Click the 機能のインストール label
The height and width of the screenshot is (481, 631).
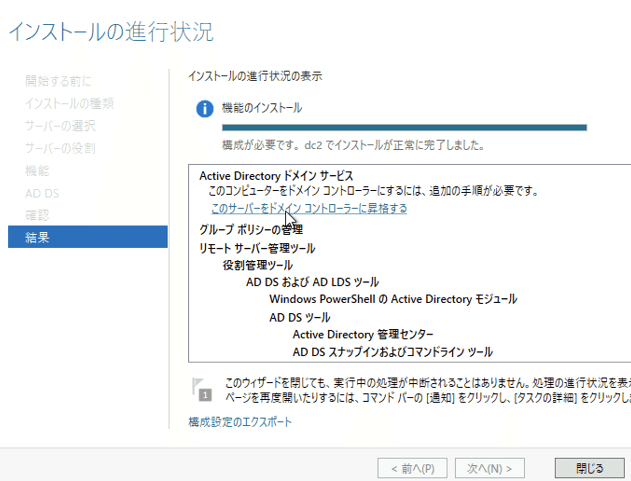coord(262,108)
